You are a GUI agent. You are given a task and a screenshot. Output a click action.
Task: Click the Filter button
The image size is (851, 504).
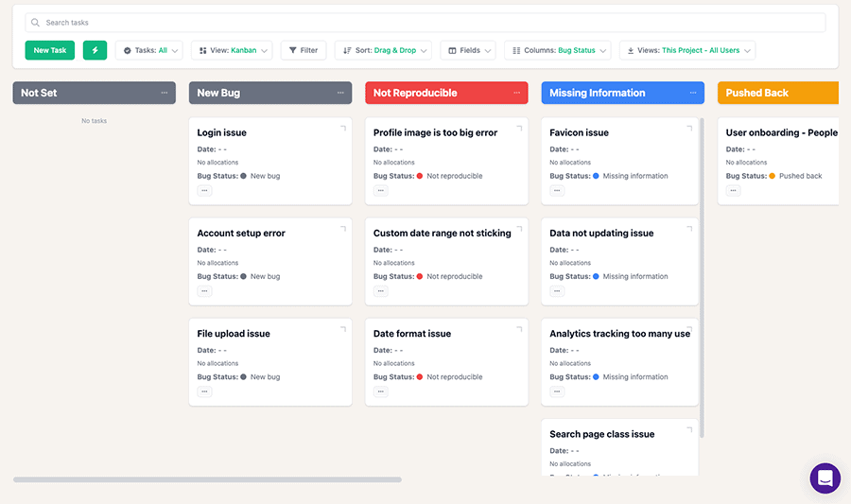click(x=303, y=50)
